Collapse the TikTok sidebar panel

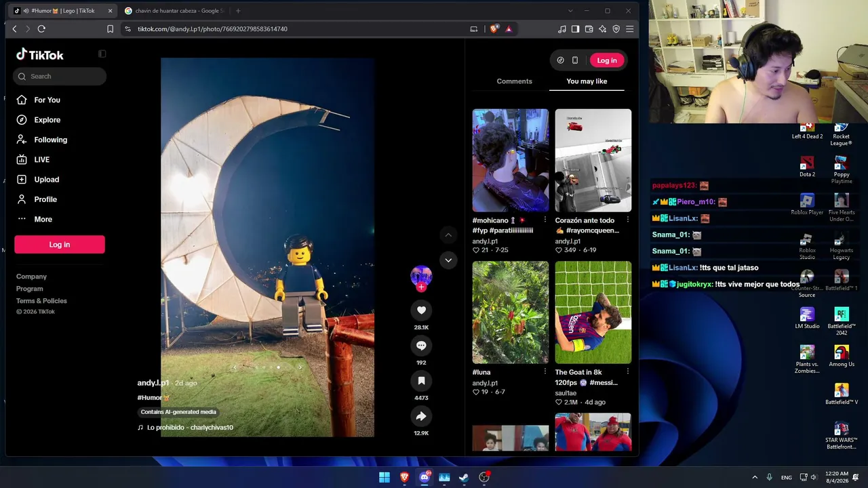[102, 54]
